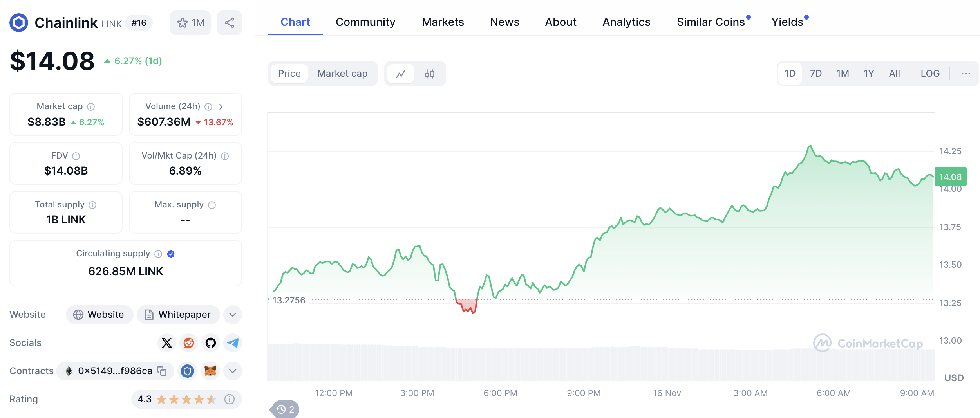Open Market cap info icon
Screen dimensions: 980x418
[x=91, y=107]
